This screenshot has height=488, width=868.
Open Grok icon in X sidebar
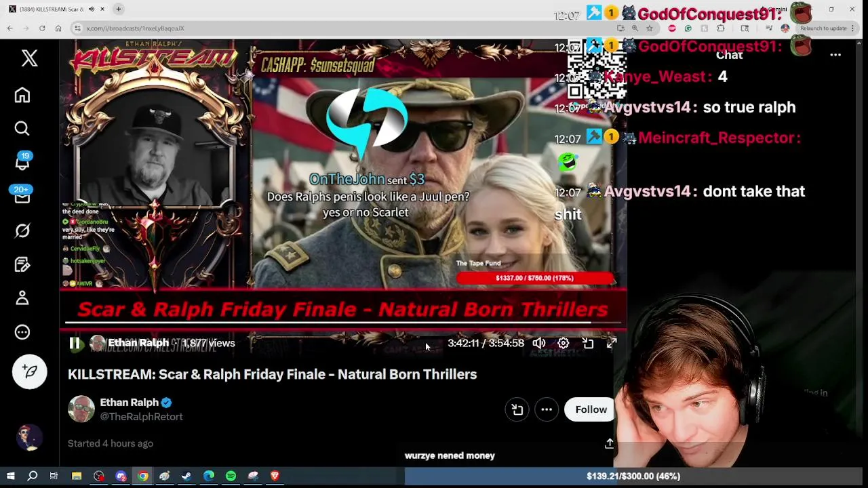coord(22,230)
